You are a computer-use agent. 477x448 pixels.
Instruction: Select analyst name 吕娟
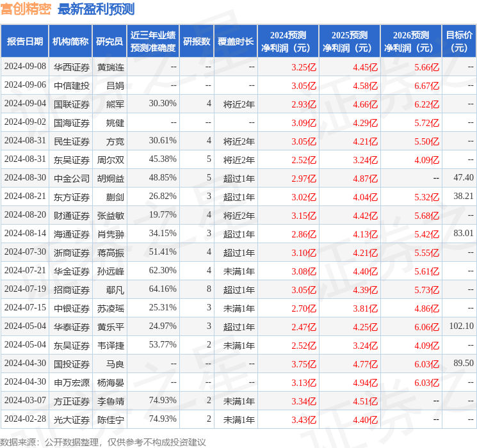coord(115,86)
